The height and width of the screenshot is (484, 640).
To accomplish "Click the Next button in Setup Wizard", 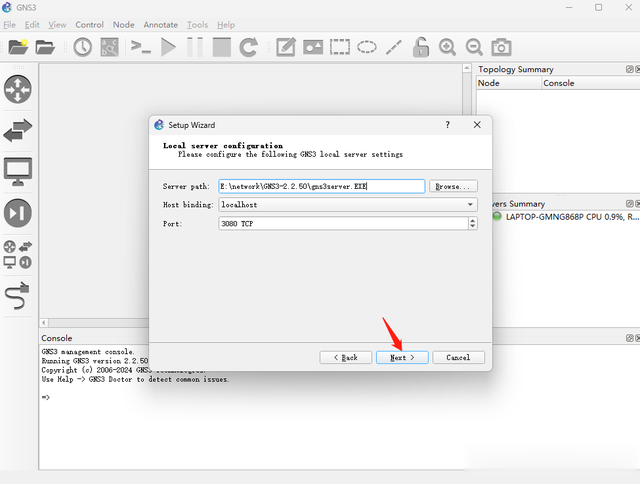I will point(402,357).
